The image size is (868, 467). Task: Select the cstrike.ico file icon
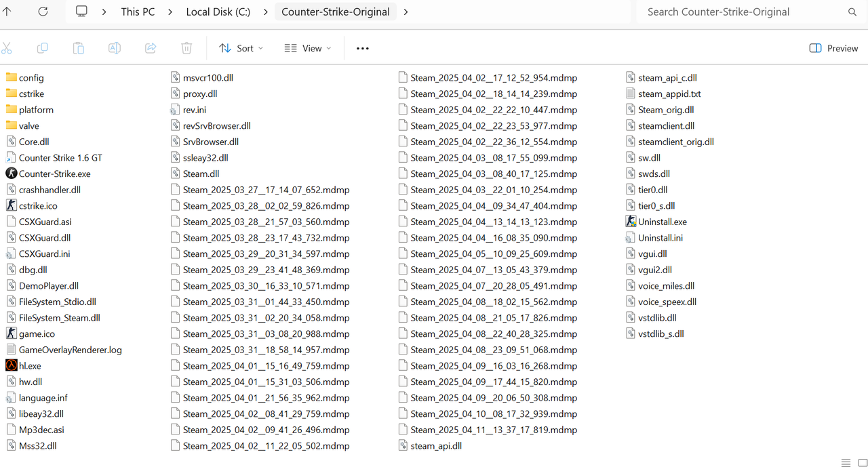11,205
